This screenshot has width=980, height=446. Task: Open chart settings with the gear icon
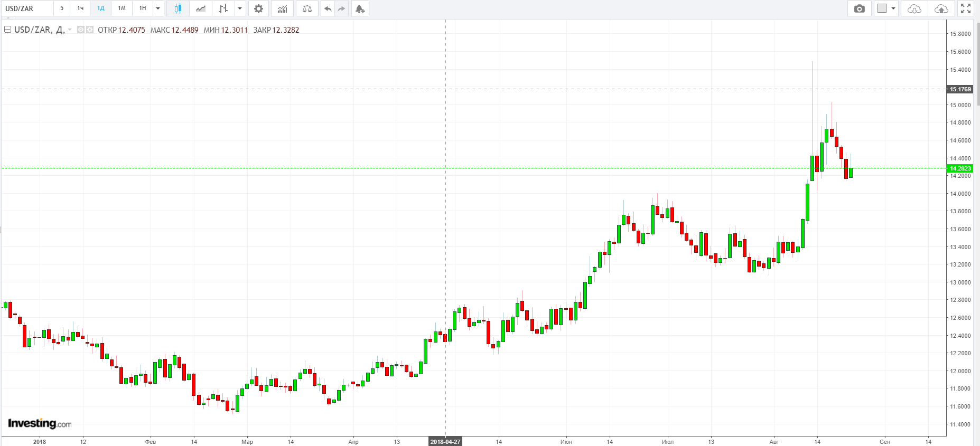click(x=258, y=8)
